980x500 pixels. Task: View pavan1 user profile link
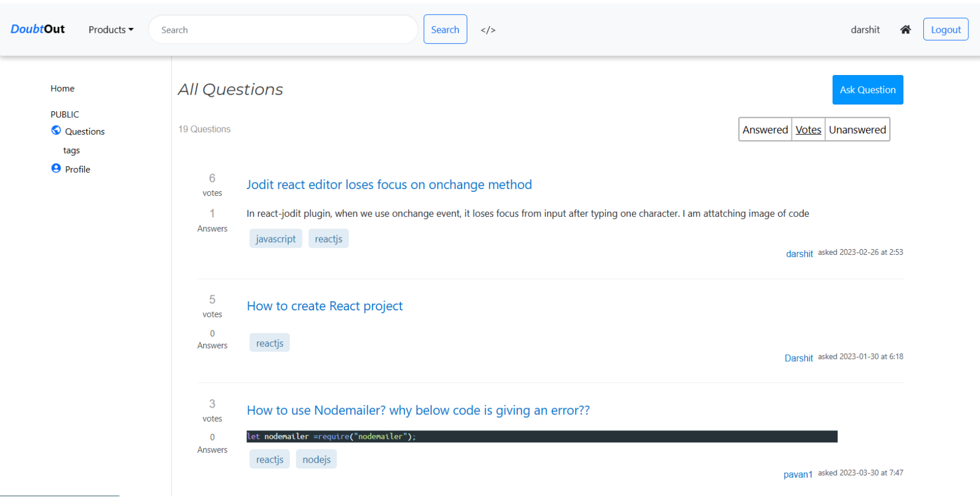[798, 474]
